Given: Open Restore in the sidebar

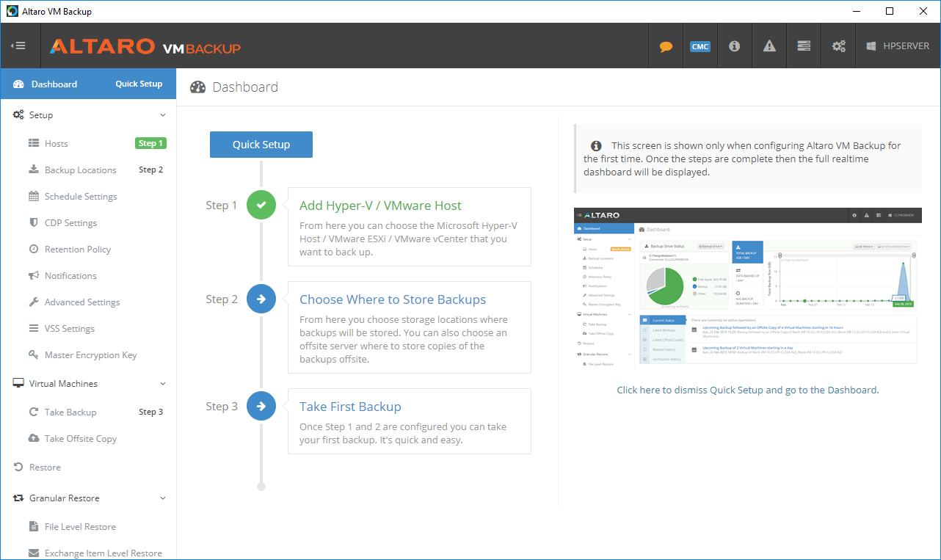Looking at the screenshot, I should [45, 468].
